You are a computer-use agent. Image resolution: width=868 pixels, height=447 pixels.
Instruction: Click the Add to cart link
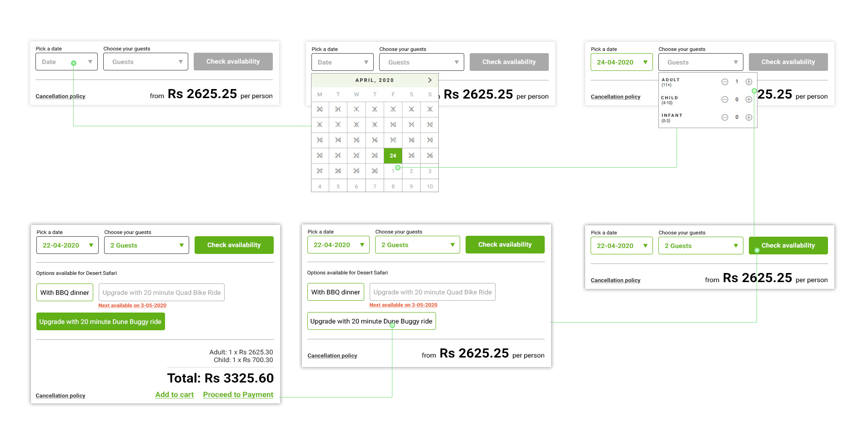coord(174,395)
